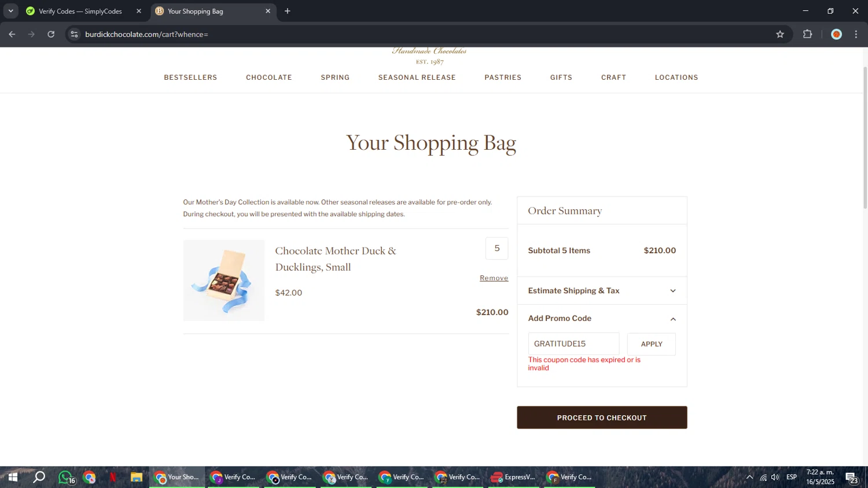Open ESP keyboard language selector
The width and height of the screenshot is (868, 488).
[792, 477]
